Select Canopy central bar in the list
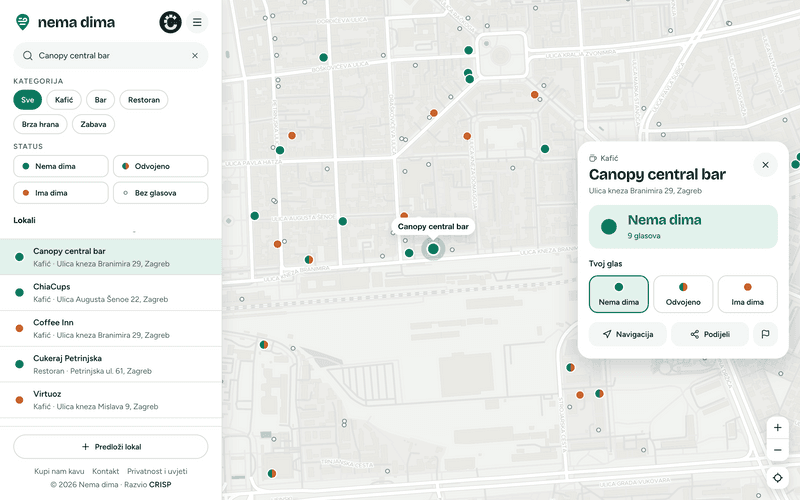The width and height of the screenshot is (800, 500). 111,257
